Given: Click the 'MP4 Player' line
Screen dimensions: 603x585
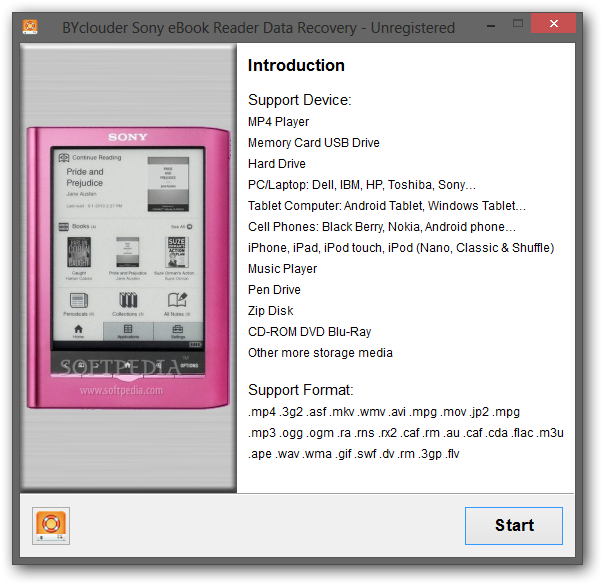Looking at the screenshot, I should pos(278,122).
